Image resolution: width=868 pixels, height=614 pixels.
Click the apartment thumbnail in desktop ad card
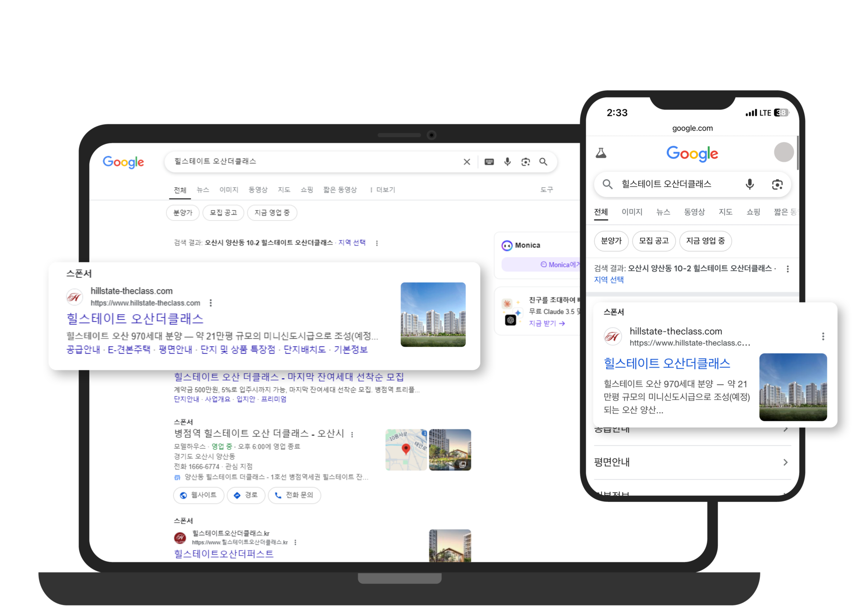click(433, 314)
